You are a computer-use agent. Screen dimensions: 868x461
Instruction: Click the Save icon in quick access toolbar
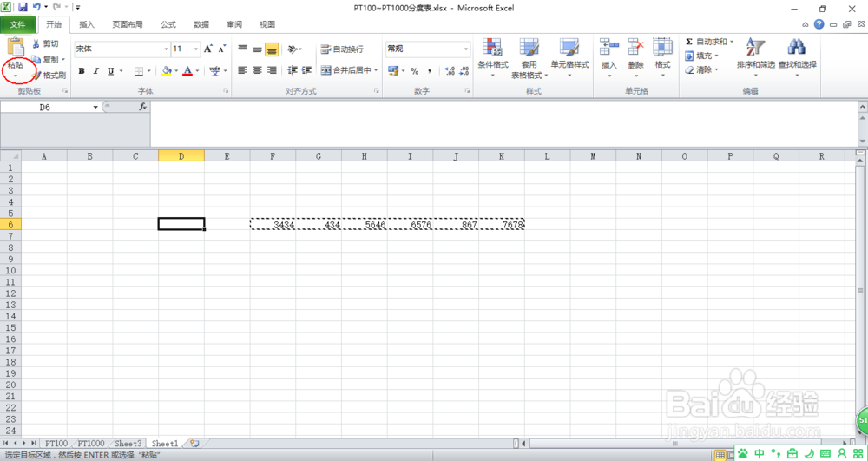tap(23, 8)
